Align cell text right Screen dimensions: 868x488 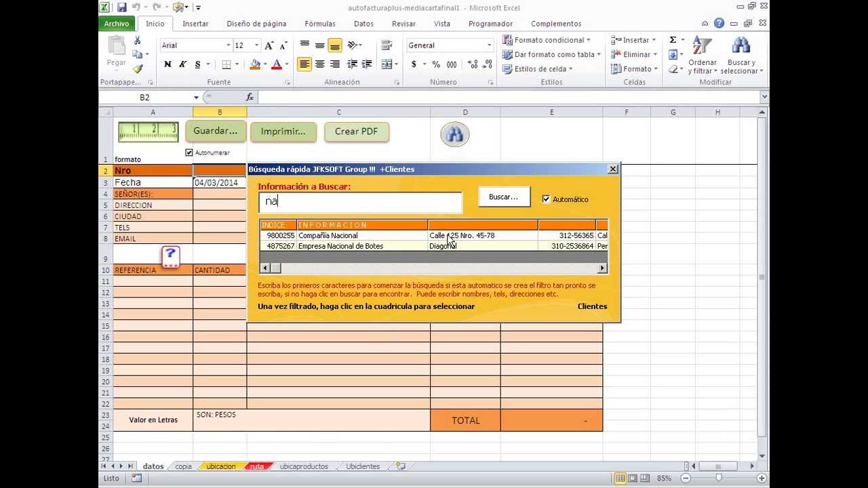334,64
